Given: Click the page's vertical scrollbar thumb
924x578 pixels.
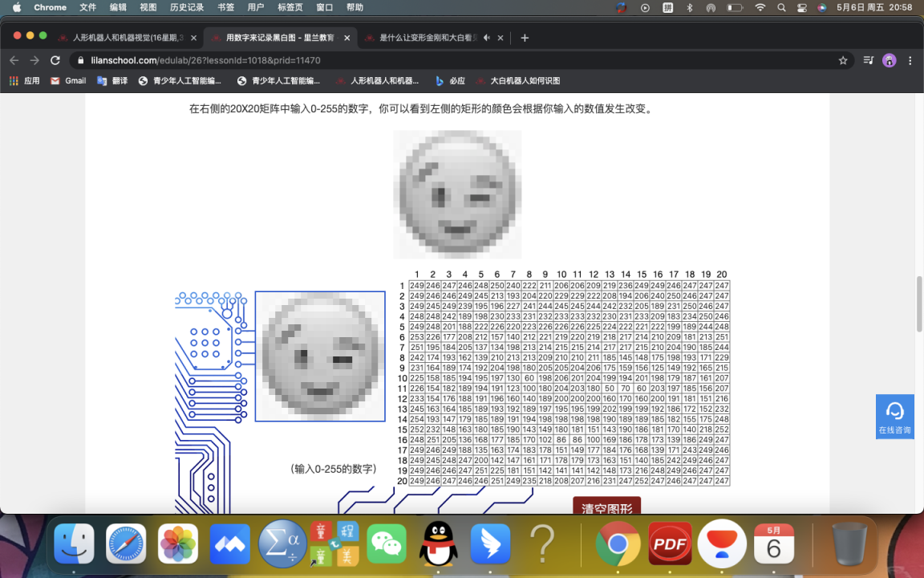Looking at the screenshot, I should tap(918, 303).
